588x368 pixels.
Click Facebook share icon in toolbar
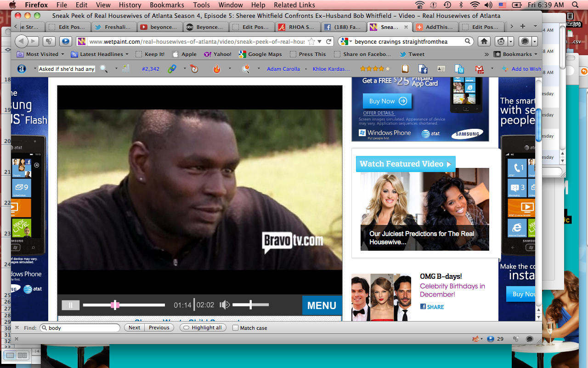click(x=423, y=69)
